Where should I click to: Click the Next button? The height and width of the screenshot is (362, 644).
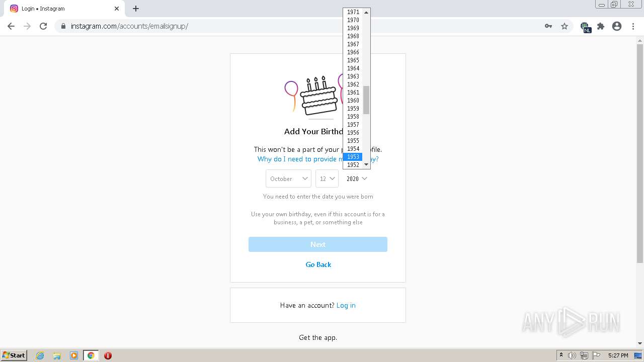(318, 244)
